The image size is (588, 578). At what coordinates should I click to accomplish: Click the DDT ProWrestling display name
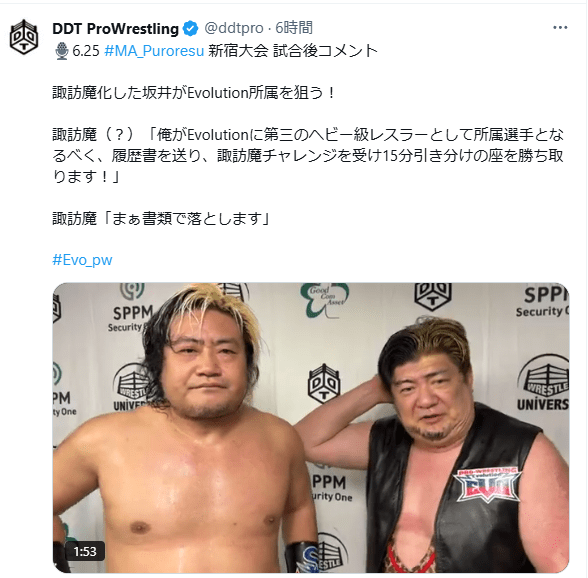(116, 29)
